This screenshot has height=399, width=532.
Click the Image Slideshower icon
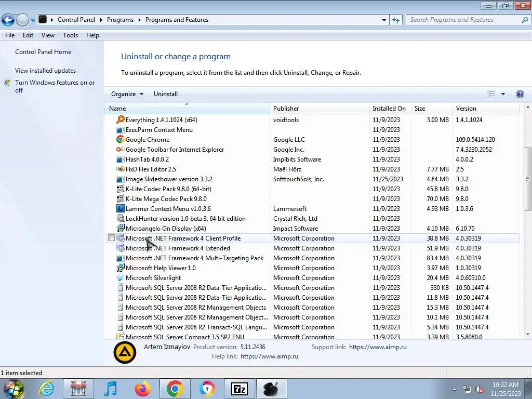[120, 179]
